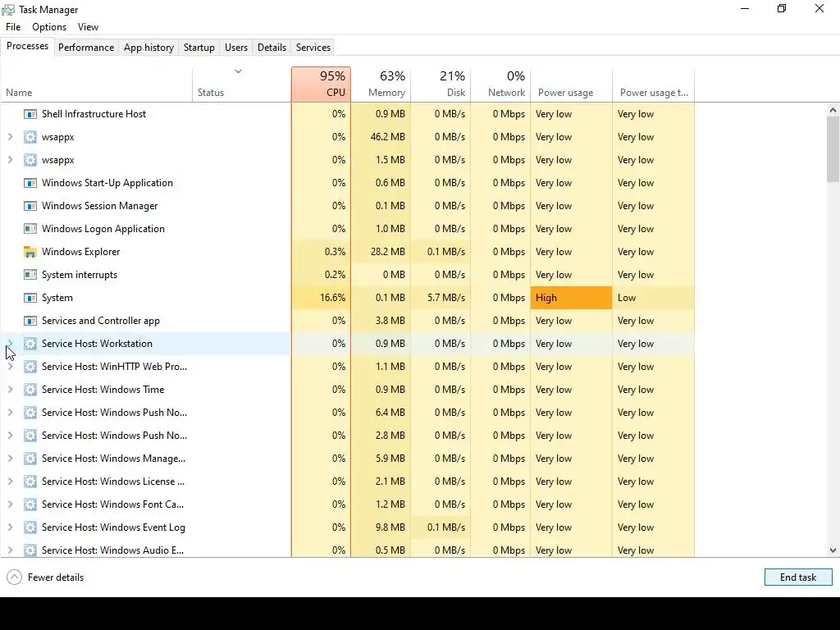Screen dimensions: 840x630
Task: Sort by the Name column header
Action: point(97,84)
